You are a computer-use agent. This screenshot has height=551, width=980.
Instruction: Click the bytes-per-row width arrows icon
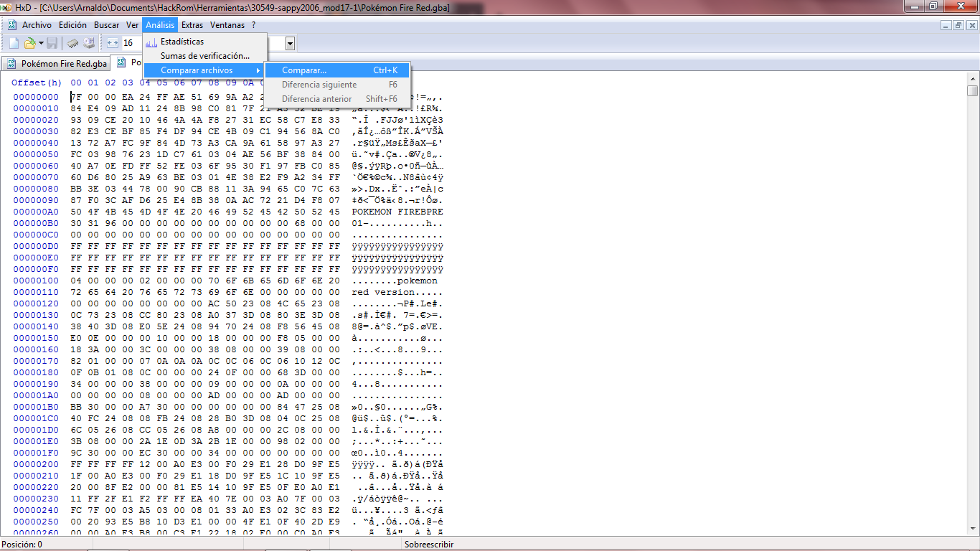click(x=113, y=43)
